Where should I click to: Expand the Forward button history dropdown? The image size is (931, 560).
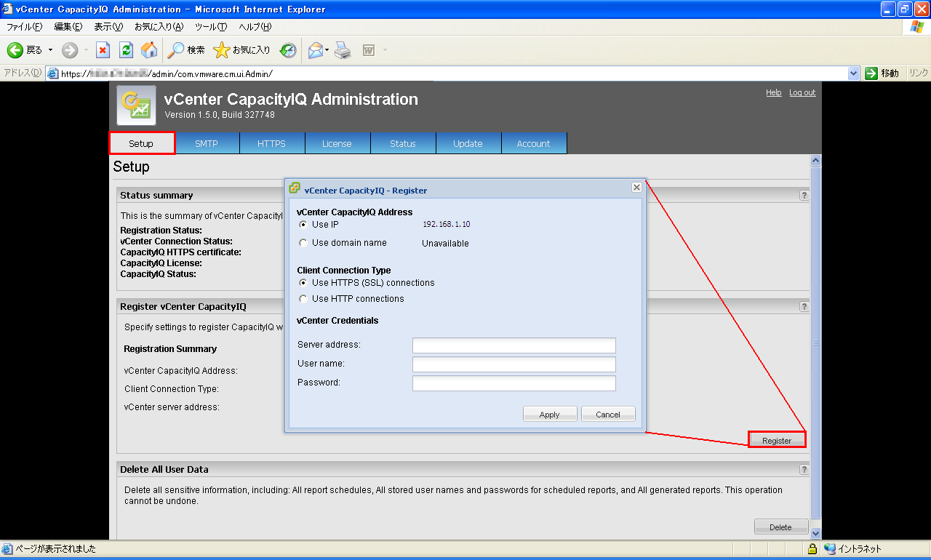(x=86, y=50)
